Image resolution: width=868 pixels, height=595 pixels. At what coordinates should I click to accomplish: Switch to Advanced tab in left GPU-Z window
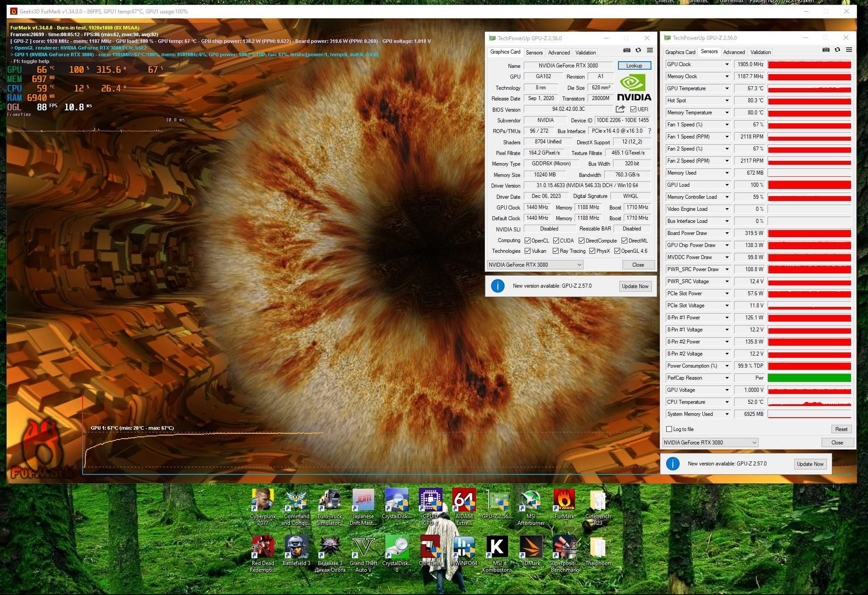(559, 52)
